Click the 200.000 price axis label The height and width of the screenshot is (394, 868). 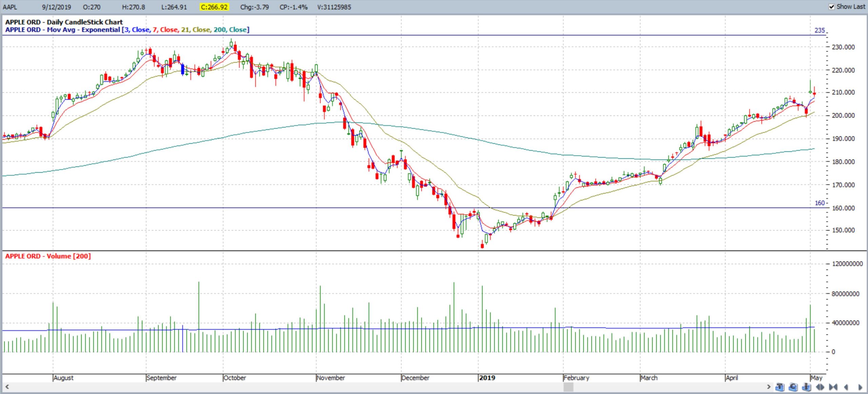(843, 115)
